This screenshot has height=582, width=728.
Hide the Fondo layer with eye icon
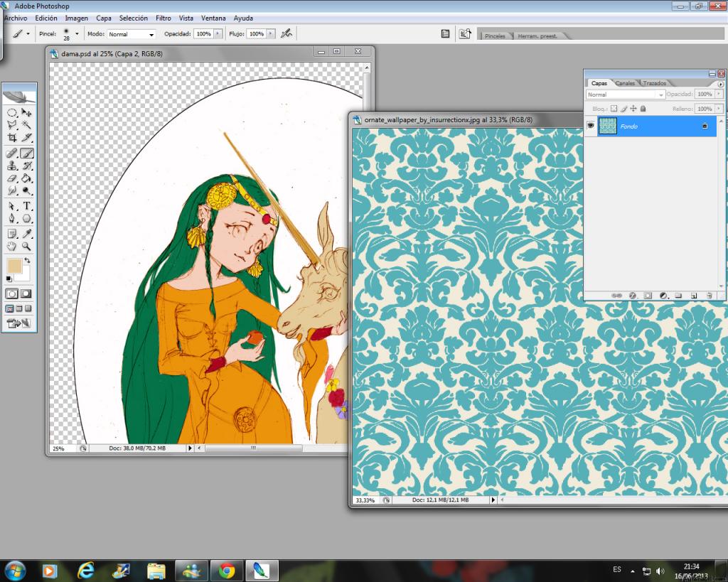[x=591, y=126]
